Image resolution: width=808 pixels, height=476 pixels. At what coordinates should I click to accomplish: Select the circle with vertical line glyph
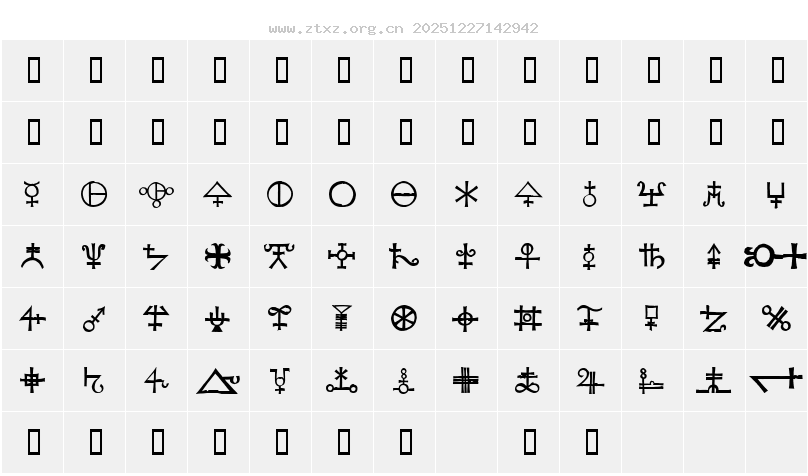tap(280, 195)
